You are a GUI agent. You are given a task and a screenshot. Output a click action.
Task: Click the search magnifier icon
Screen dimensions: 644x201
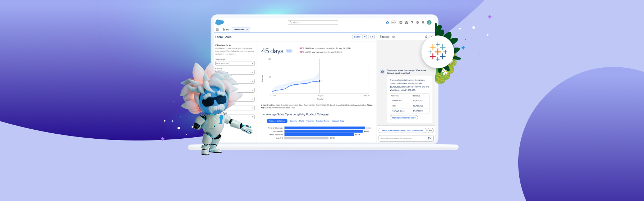291,22
